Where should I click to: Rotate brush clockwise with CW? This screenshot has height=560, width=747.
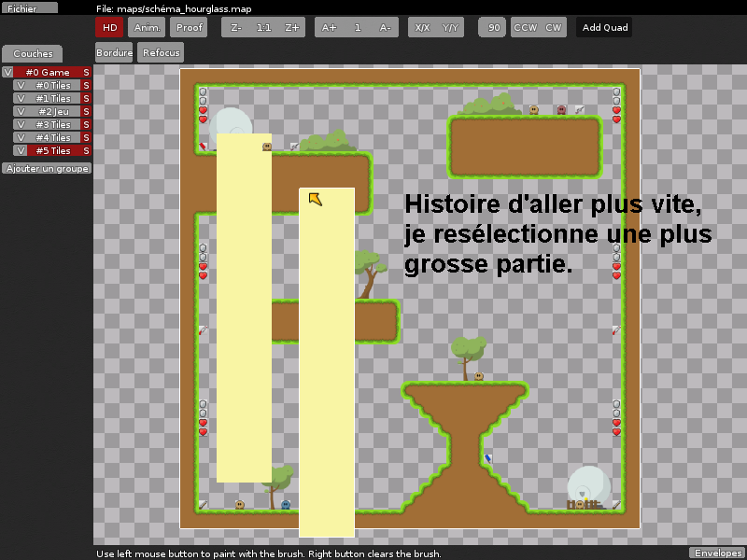click(554, 28)
